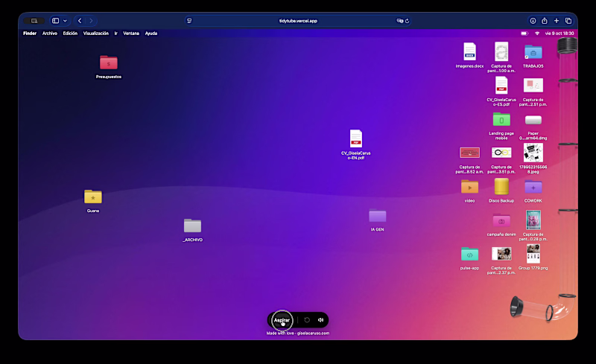Click the tidytube.vercel.app address bar
596x364 pixels.
[x=298, y=21]
